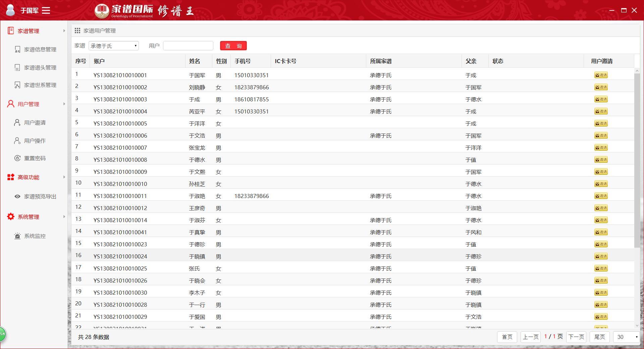Select the name cell 于晓镇 in row 16
The width and height of the screenshot is (644, 349).
tap(197, 256)
